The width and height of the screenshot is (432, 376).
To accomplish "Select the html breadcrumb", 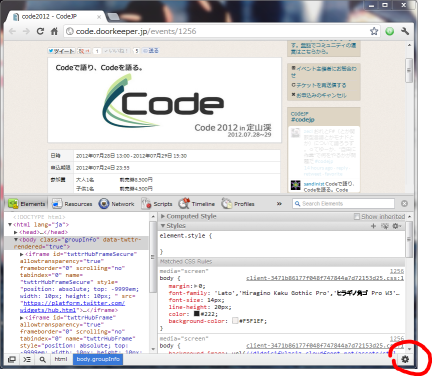I will coord(61,359).
